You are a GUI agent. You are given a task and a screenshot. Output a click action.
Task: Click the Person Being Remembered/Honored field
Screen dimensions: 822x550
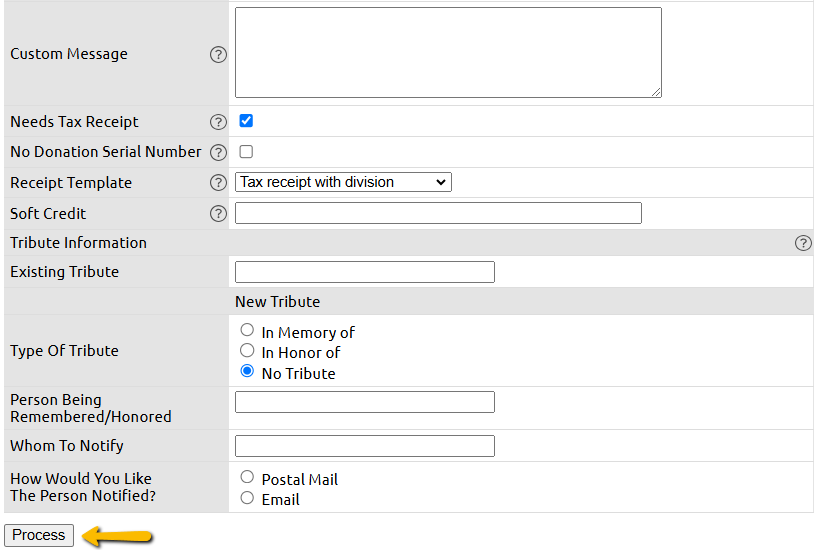pos(365,402)
